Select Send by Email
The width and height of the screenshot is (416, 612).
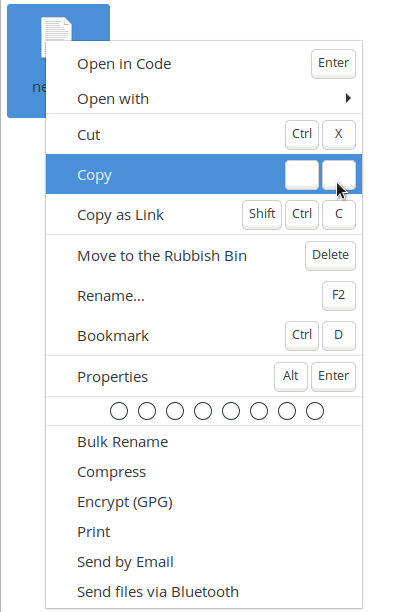click(x=204, y=562)
